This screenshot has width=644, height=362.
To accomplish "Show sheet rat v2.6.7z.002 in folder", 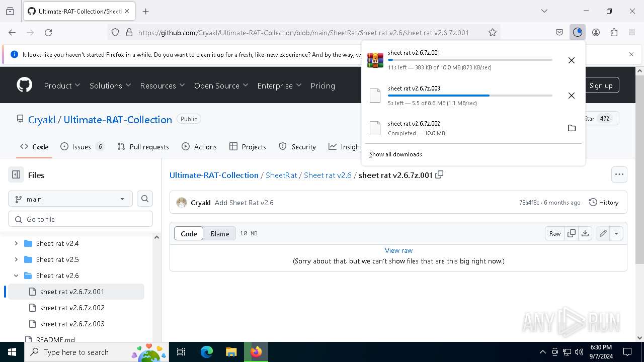I will pos(572,128).
